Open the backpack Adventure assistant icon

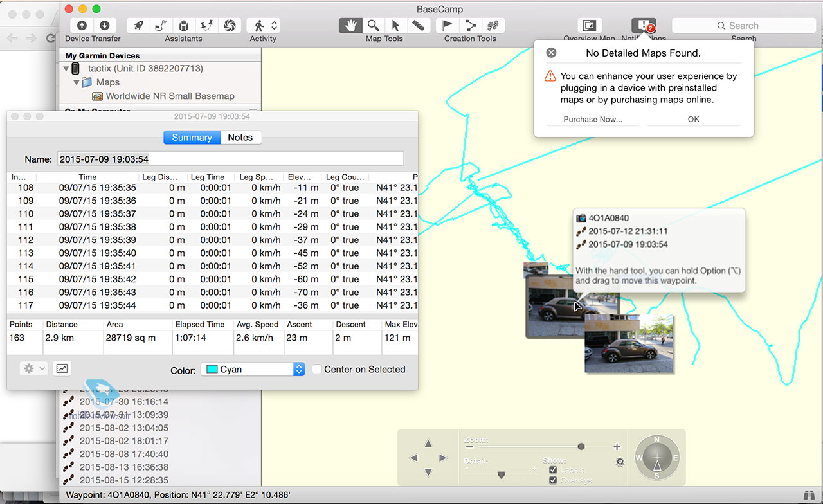point(184,26)
